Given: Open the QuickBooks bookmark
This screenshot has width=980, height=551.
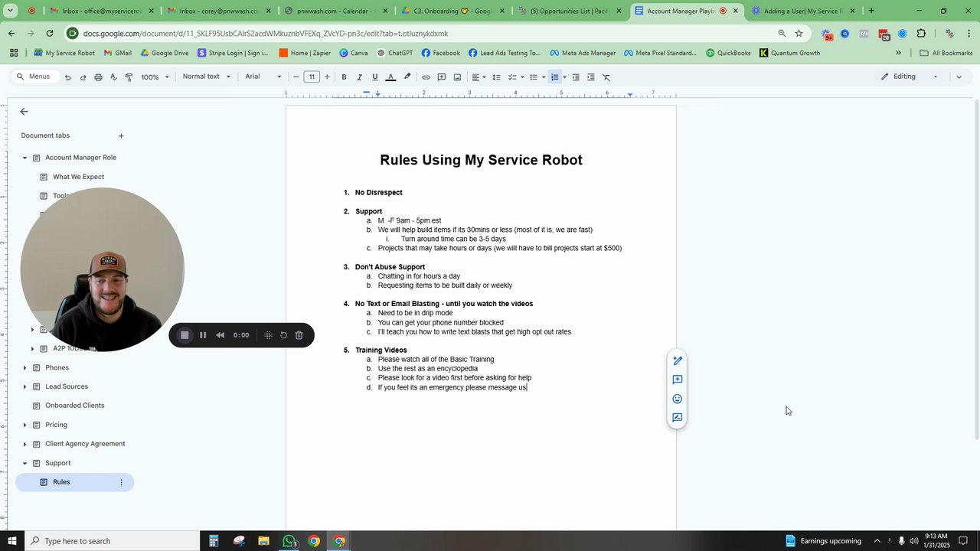Looking at the screenshot, I should pyautogui.click(x=728, y=53).
